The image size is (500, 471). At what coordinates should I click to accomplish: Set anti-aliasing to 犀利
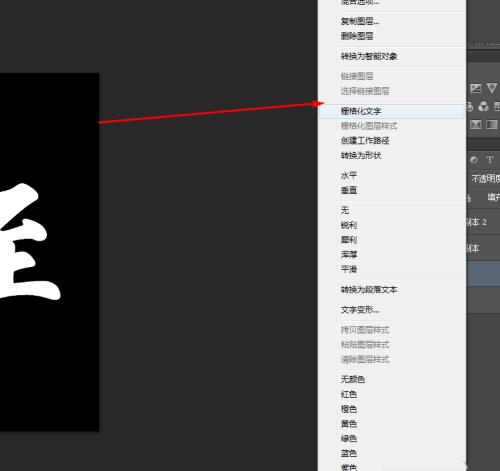[349, 240]
